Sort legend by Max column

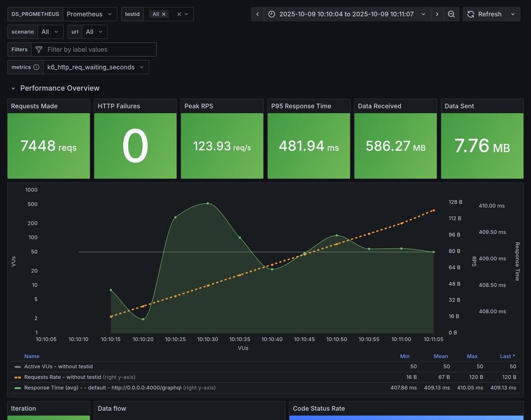(472, 356)
